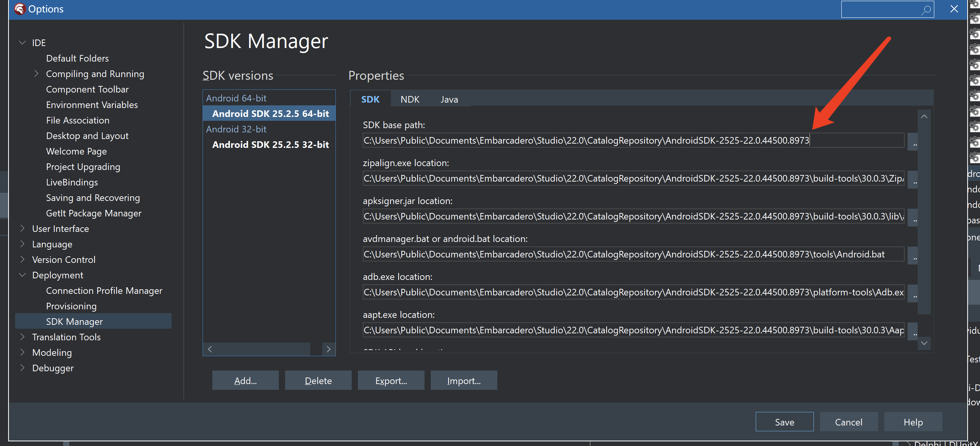Open Component Toolbar page
The image size is (980, 446).
click(x=87, y=89)
